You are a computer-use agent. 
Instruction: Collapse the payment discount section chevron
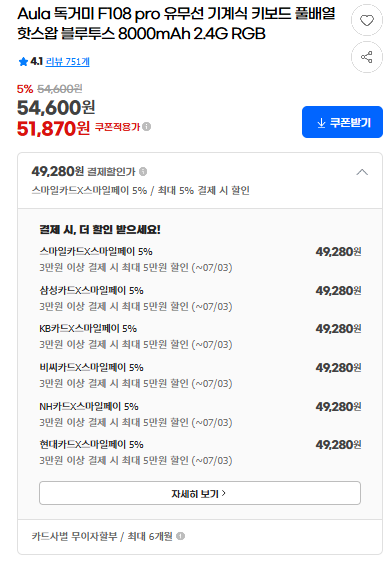(x=362, y=172)
